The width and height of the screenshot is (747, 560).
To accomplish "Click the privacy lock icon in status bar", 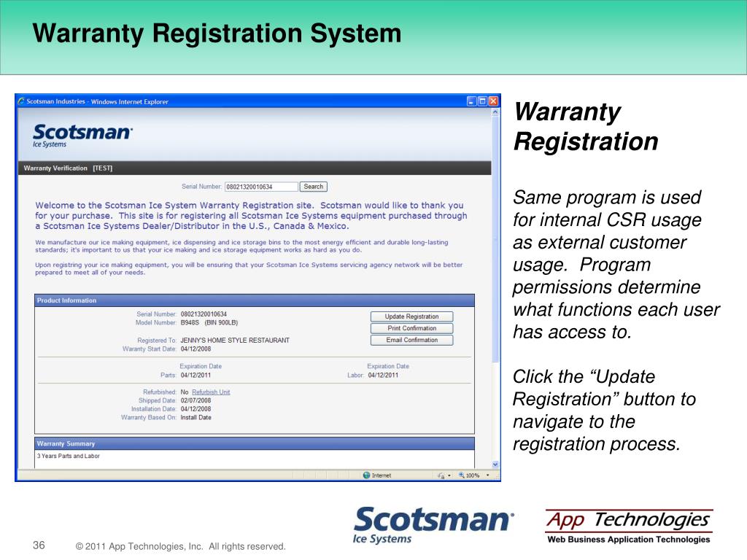I will click(441, 475).
